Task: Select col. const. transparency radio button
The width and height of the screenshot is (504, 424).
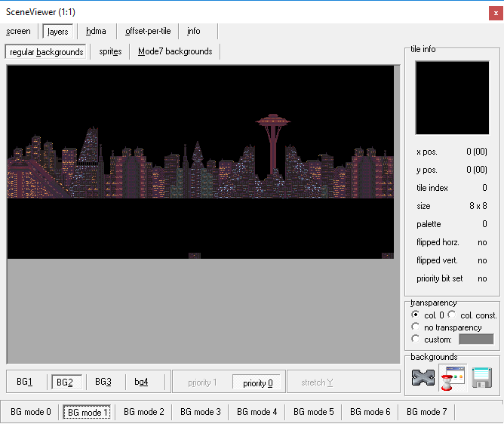Action: 452,315
